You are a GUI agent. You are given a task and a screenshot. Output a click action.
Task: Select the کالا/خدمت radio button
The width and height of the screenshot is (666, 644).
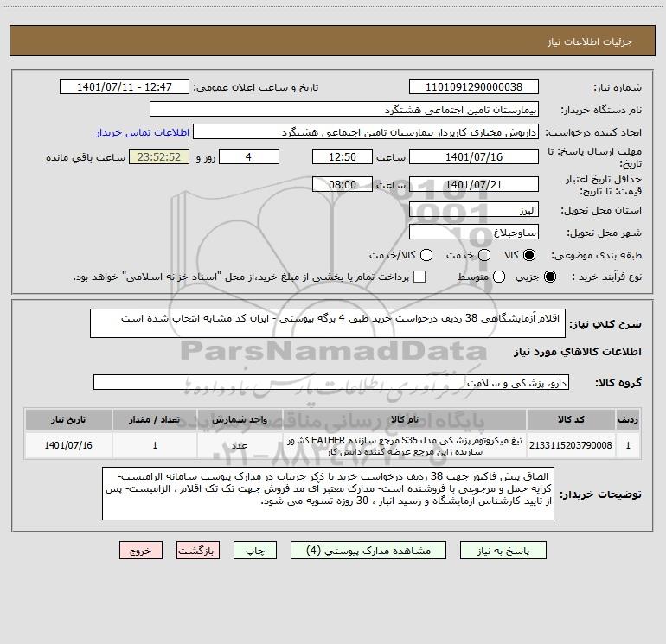[x=426, y=255]
